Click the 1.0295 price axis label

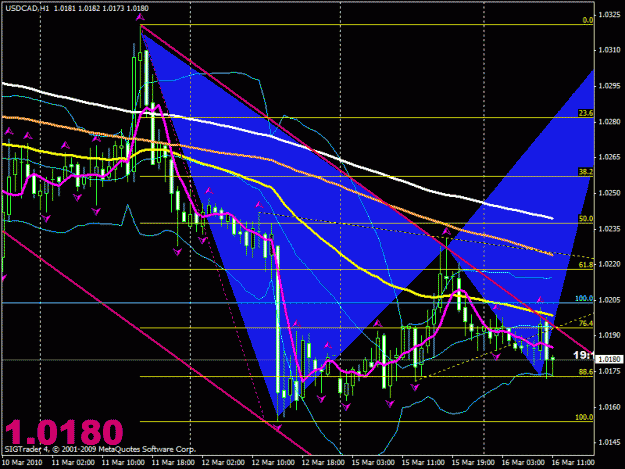click(x=610, y=86)
